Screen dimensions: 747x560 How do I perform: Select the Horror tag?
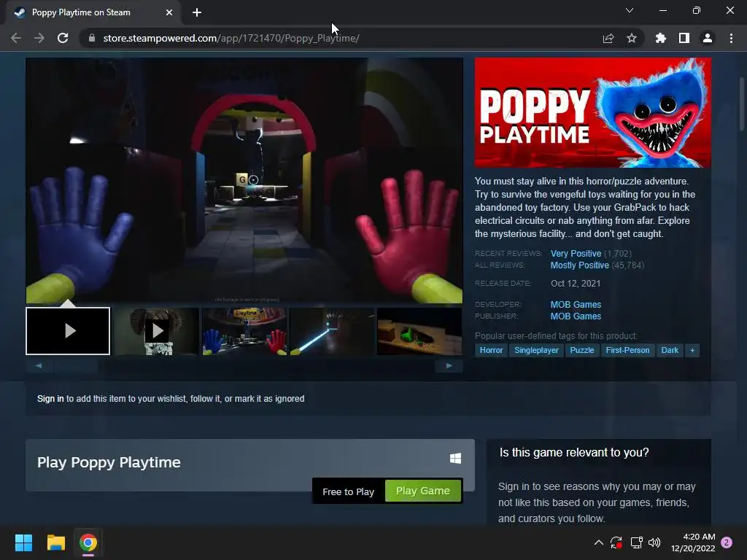point(491,350)
